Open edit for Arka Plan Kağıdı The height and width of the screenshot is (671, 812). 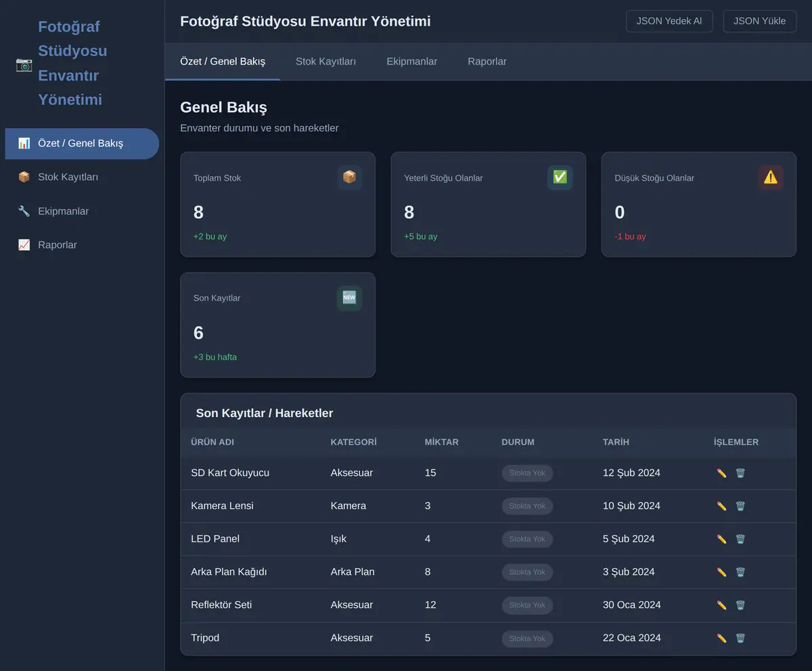pyautogui.click(x=721, y=572)
